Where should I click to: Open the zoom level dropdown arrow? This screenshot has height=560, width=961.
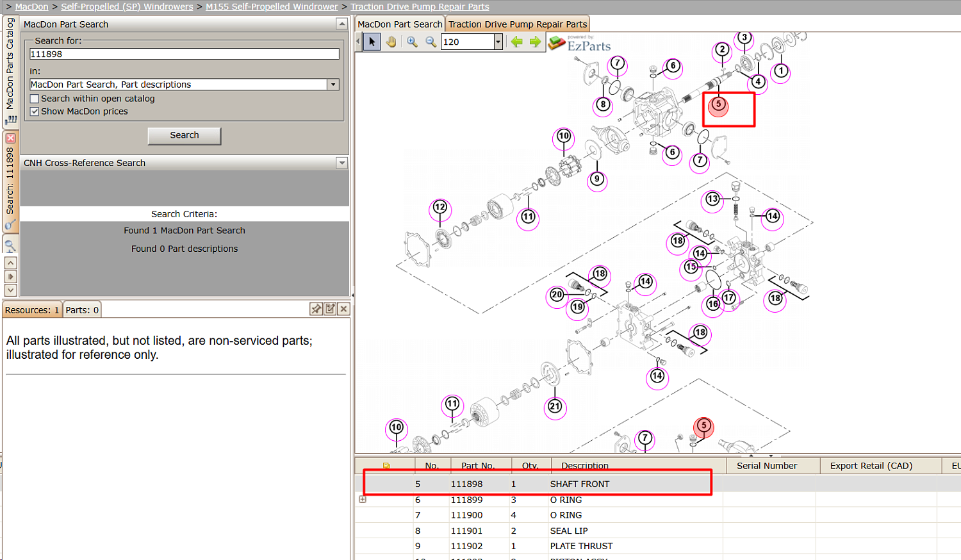point(498,42)
